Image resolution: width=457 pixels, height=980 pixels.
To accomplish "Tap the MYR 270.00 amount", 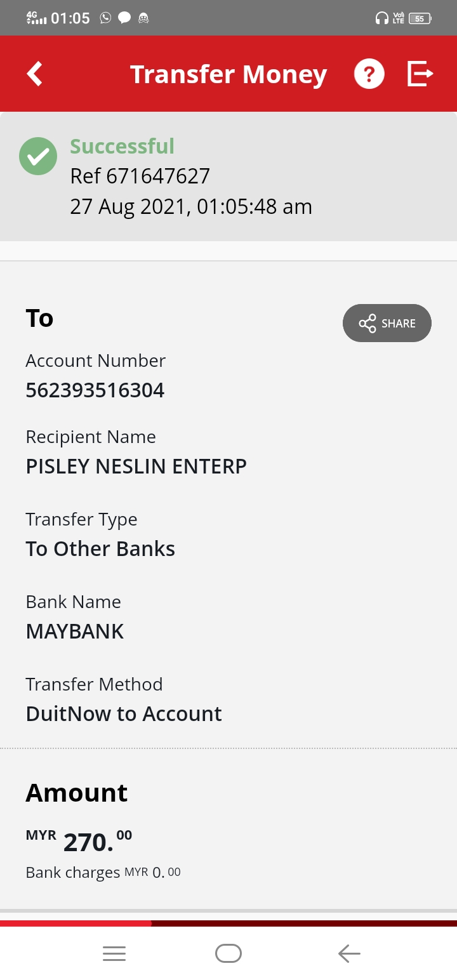I will pos(79,841).
